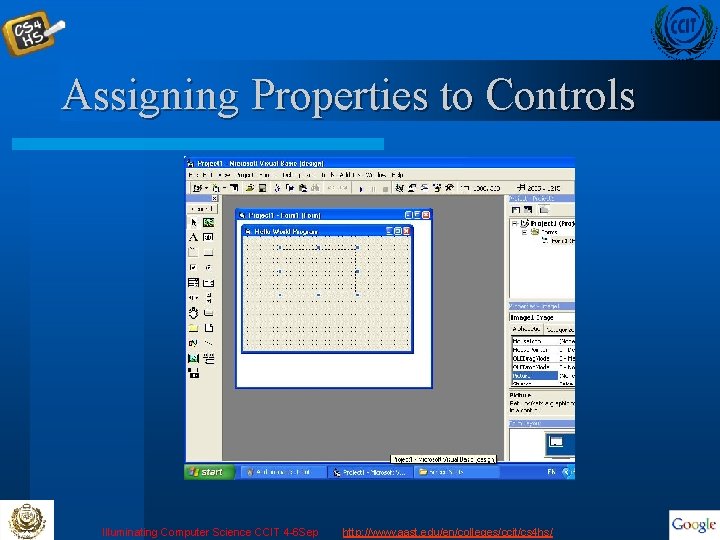Screen dimensions: 720x540
Task: Click View Code icon in Project panel
Action: pyautogui.click(x=516, y=210)
